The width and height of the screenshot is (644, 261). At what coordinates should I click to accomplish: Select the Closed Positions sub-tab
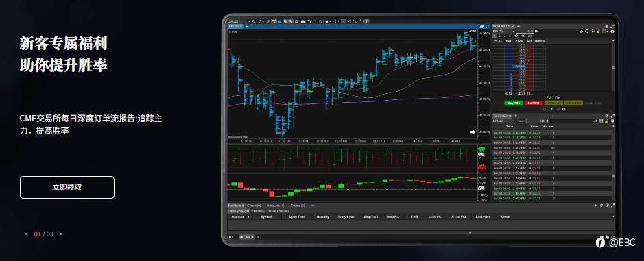[278, 211]
